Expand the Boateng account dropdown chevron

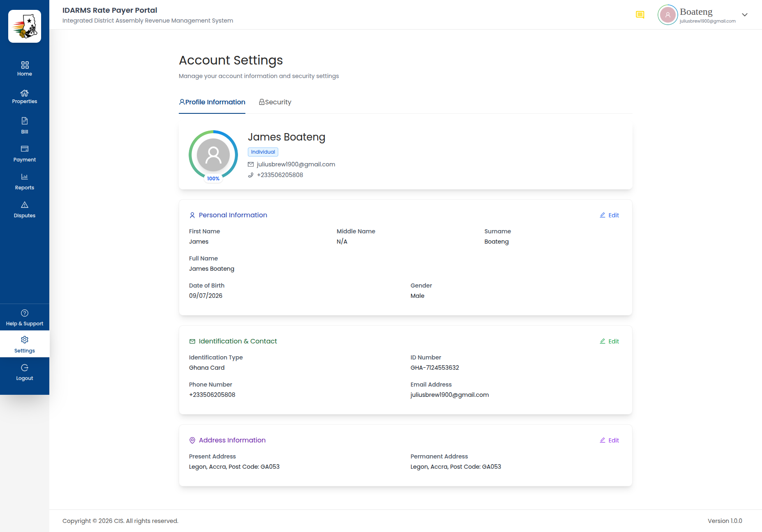pyautogui.click(x=745, y=15)
